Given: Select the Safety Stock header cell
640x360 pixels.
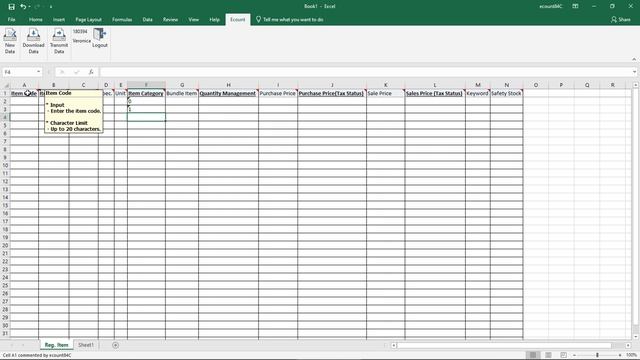Looking at the screenshot, I should coord(507,93).
